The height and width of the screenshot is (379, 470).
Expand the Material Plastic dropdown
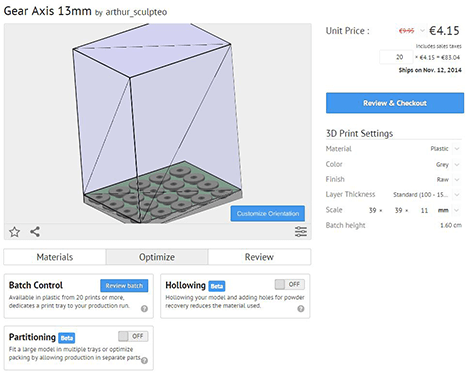click(x=457, y=149)
